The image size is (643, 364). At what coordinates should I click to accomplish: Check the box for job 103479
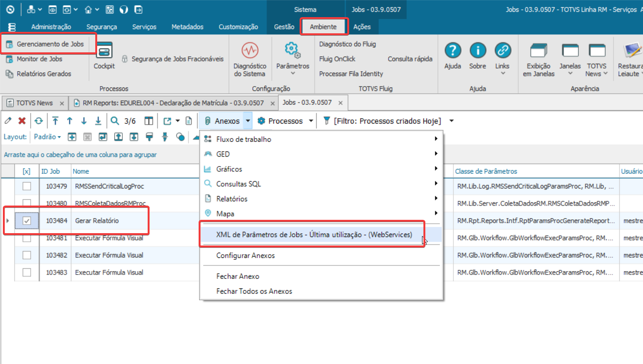(x=27, y=186)
